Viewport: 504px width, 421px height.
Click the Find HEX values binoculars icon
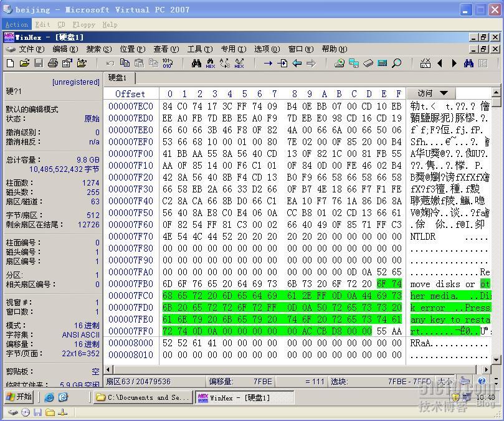(x=211, y=64)
